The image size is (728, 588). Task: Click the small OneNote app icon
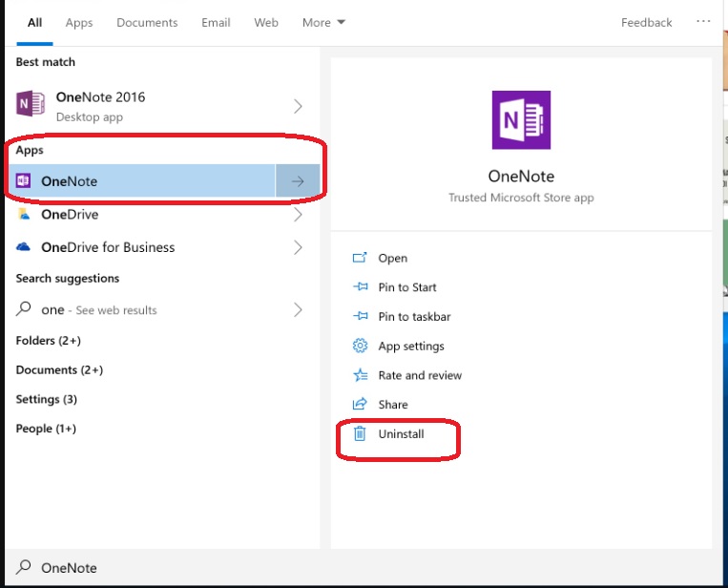click(23, 180)
